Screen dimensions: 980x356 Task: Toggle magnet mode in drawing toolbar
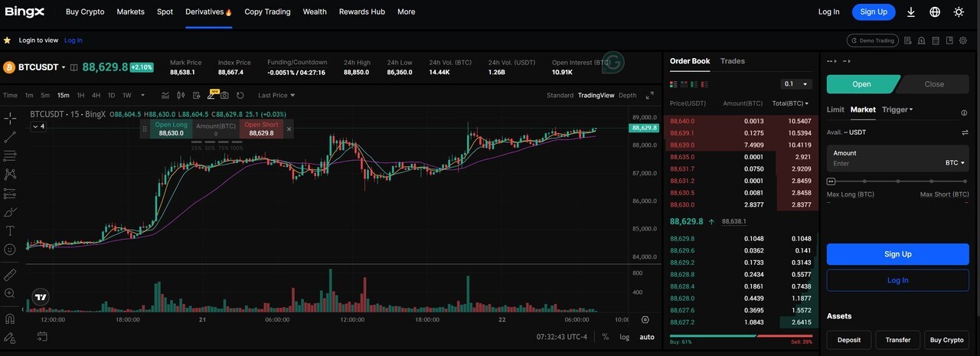pyautogui.click(x=10, y=318)
